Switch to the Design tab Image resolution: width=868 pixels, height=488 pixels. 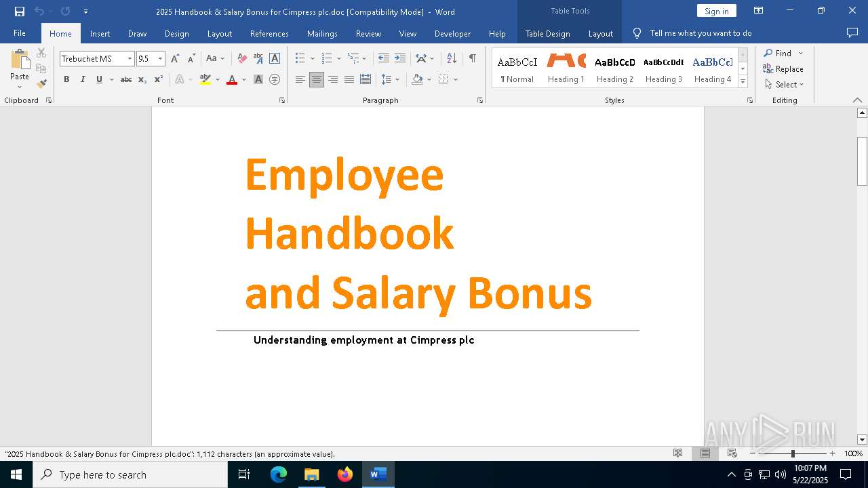tap(176, 33)
